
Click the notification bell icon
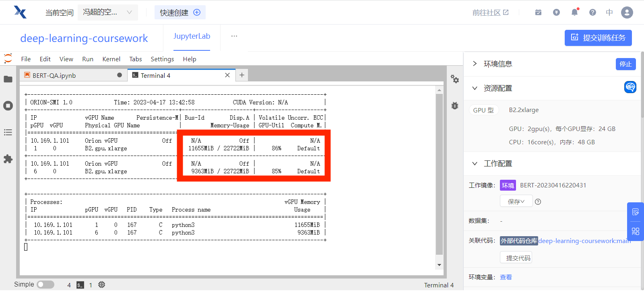tap(574, 12)
